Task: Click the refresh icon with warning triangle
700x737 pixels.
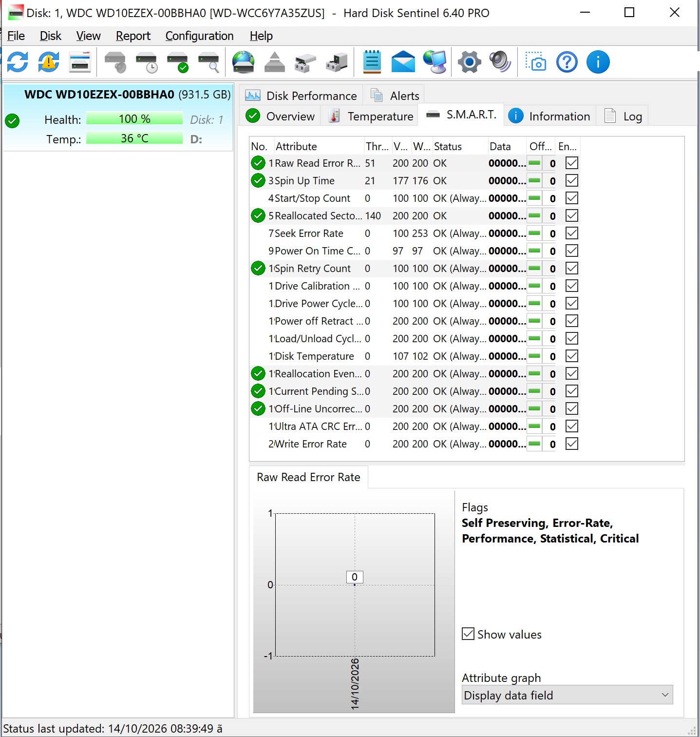Action: (49, 62)
